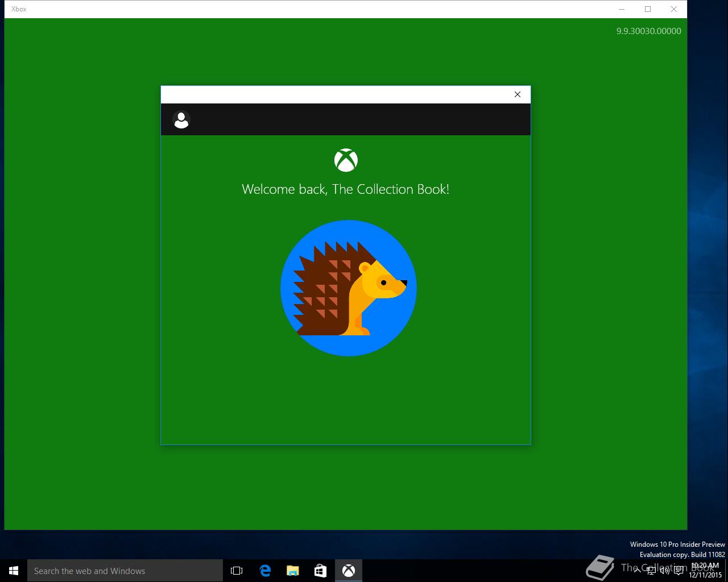Open the Windows Store from the taskbar

coord(321,571)
